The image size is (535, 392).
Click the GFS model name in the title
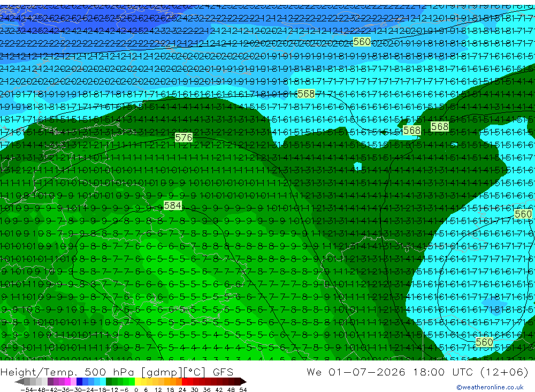pos(223,372)
